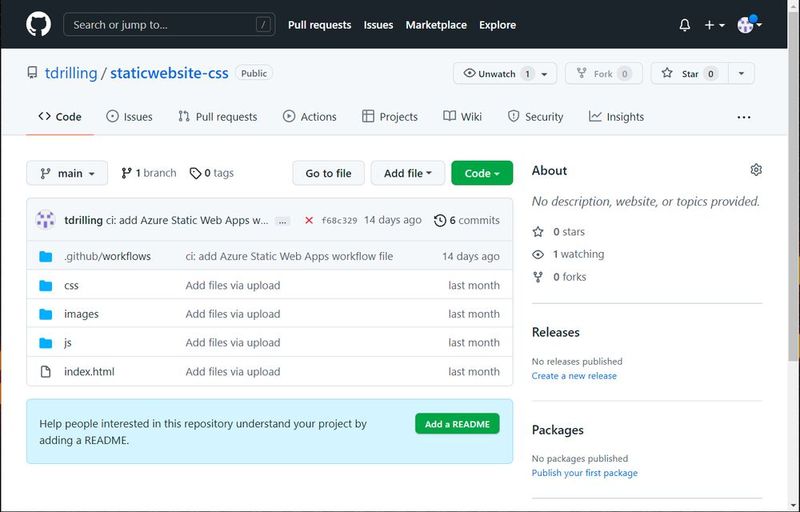The height and width of the screenshot is (512, 800).
Task: Show more tabs via three-dot overflow
Action: point(744,117)
